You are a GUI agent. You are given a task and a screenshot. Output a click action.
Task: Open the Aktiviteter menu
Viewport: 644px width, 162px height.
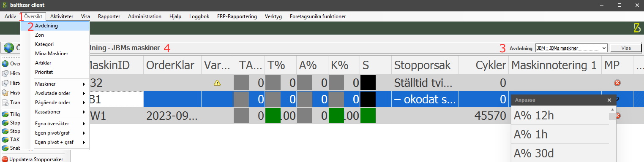point(62,16)
